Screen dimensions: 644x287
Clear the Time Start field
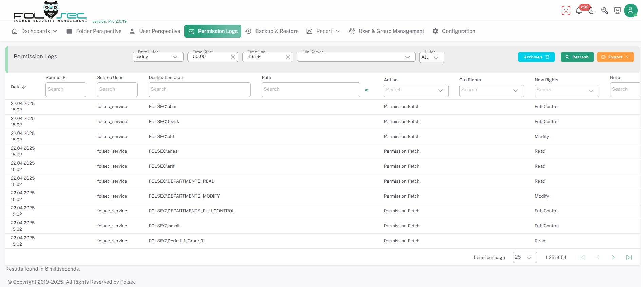point(233,57)
